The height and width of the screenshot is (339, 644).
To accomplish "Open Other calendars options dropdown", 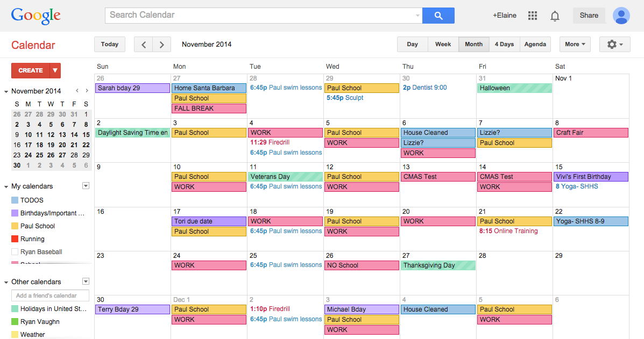I will (86, 281).
